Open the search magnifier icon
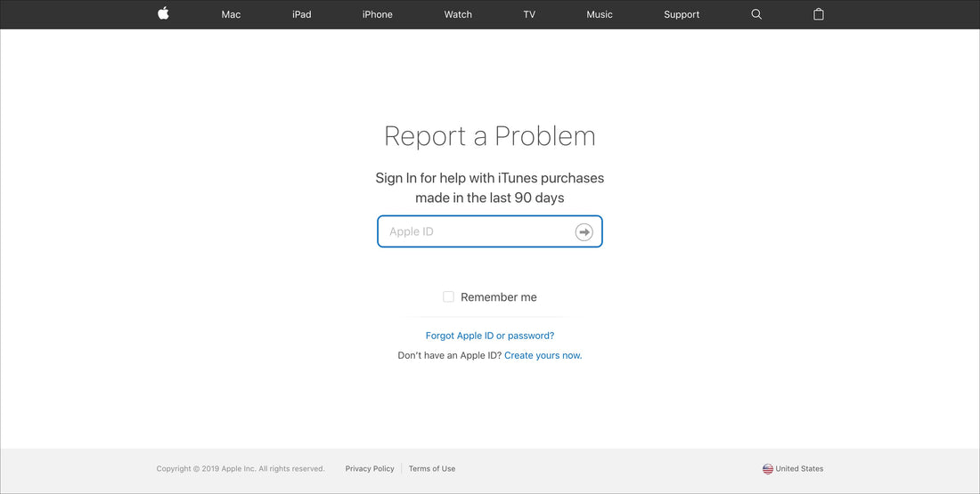This screenshot has width=980, height=494. pyautogui.click(x=756, y=14)
